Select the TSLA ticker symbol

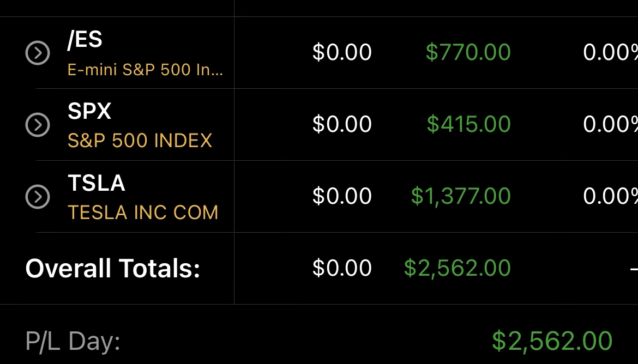click(97, 184)
